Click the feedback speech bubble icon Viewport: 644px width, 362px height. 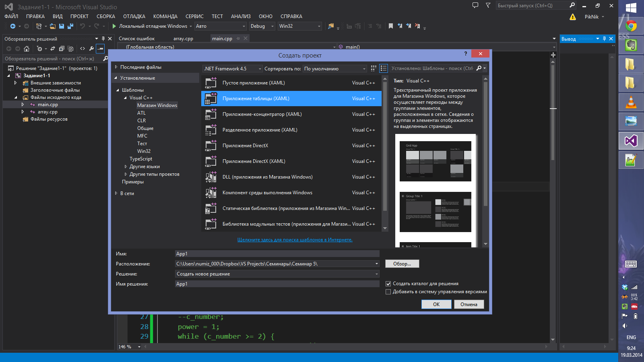point(475,6)
